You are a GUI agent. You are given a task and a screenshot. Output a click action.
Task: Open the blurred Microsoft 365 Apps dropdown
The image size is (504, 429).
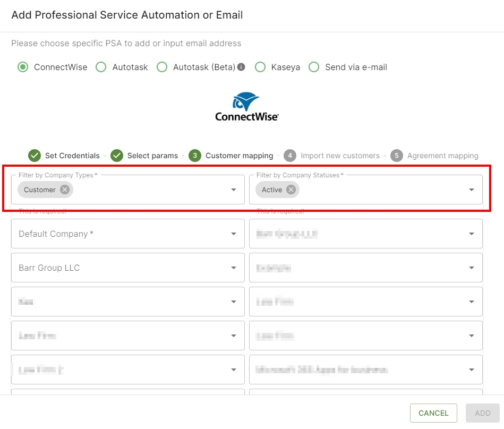click(x=366, y=370)
